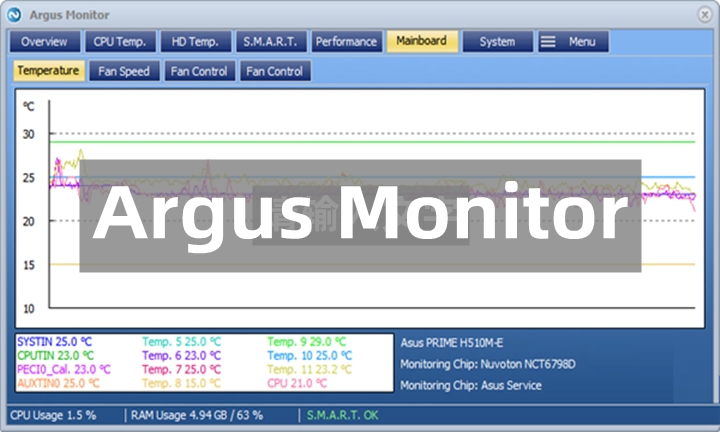The image size is (720, 432).
Task: Select the S.M.A.R.T. tab
Action: (x=271, y=42)
